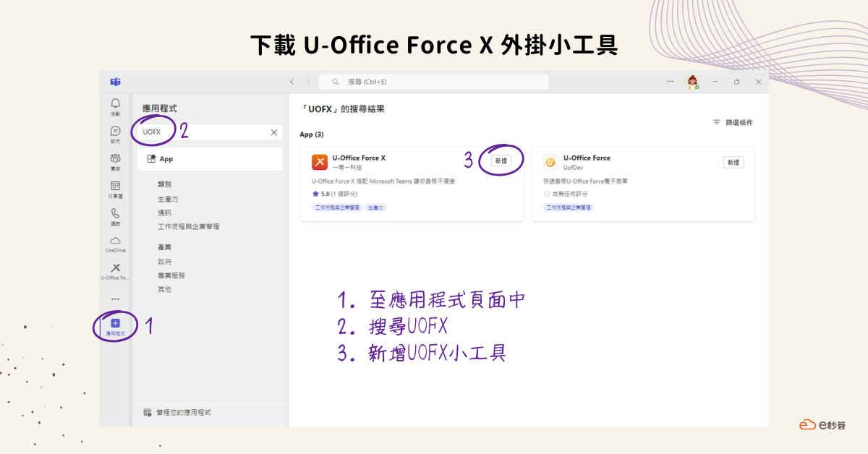Open the settings and more ellipsis

click(671, 82)
